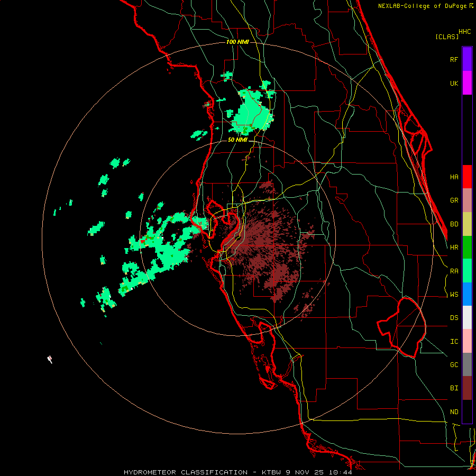The height and width of the screenshot is (476, 476).
Task: Select the BD yellow legend swatch
Action: coord(467,224)
